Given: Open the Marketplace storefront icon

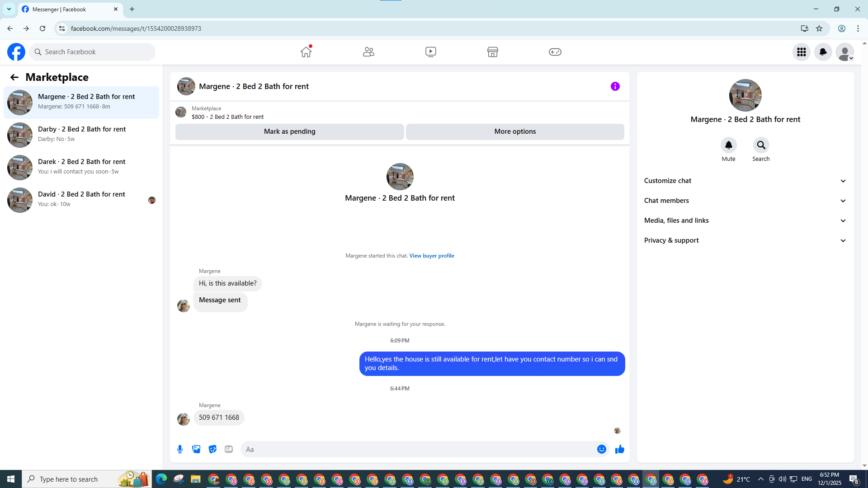Looking at the screenshot, I should click(493, 52).
